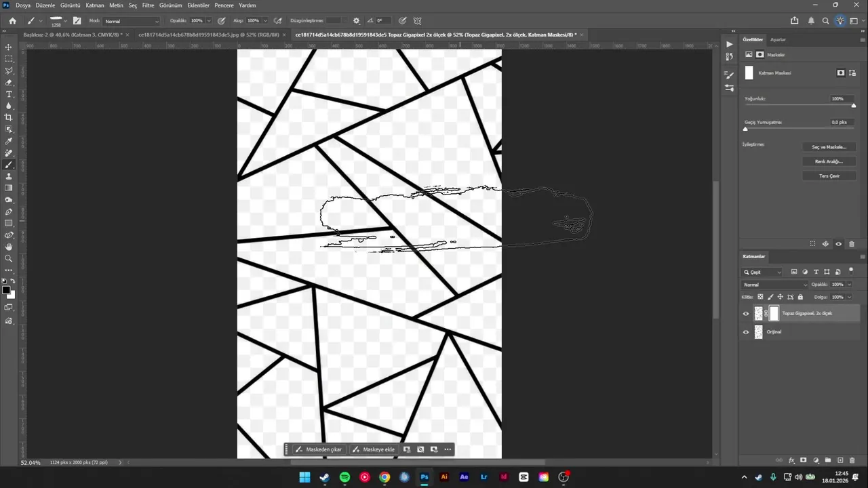Open smoothing options gear icon

click(357, 21)
